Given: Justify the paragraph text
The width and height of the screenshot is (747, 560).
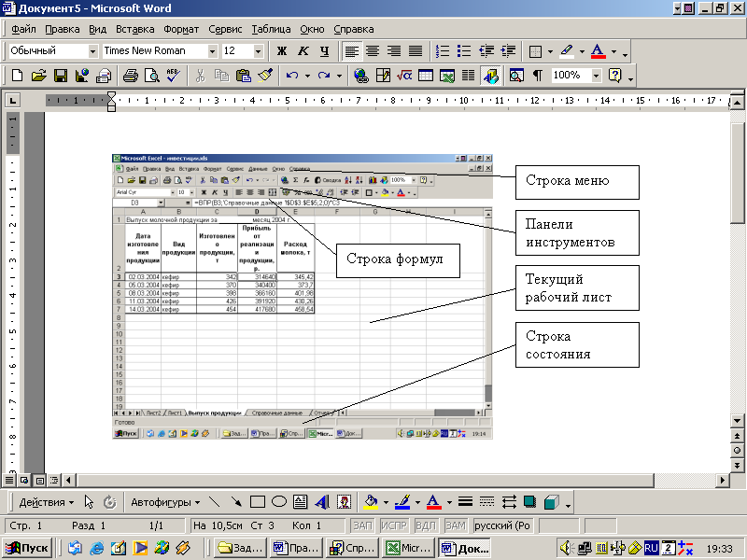Looking at the screenshot, I should (416, 50).
